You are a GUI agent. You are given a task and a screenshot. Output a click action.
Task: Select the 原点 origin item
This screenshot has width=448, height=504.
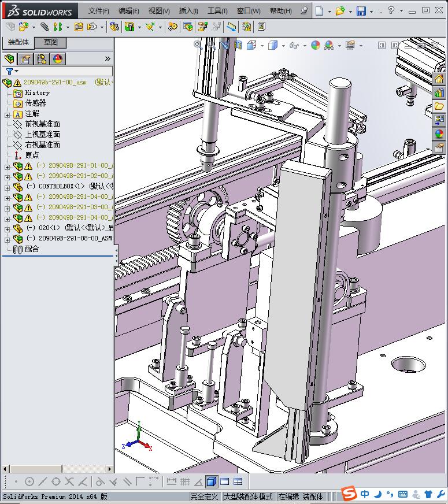[32, 155]
